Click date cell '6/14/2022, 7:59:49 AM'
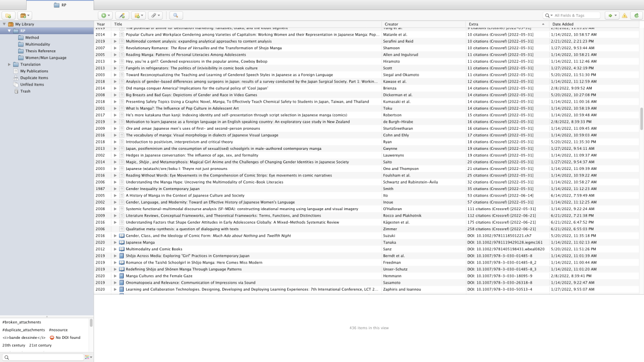The image size is (644, 362). pos(574,195)
